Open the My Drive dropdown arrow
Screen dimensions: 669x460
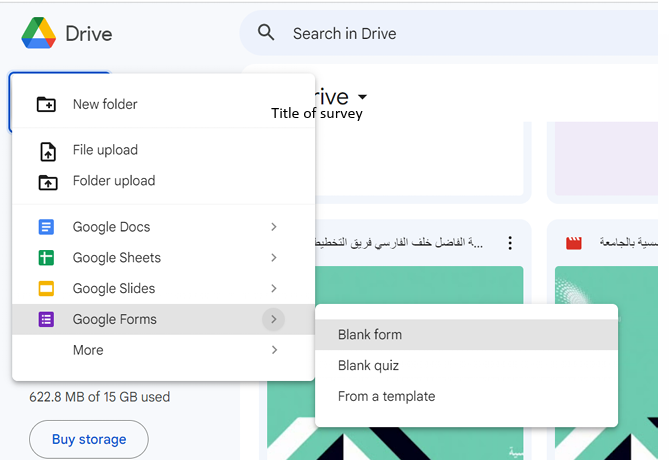coord(362,97)
